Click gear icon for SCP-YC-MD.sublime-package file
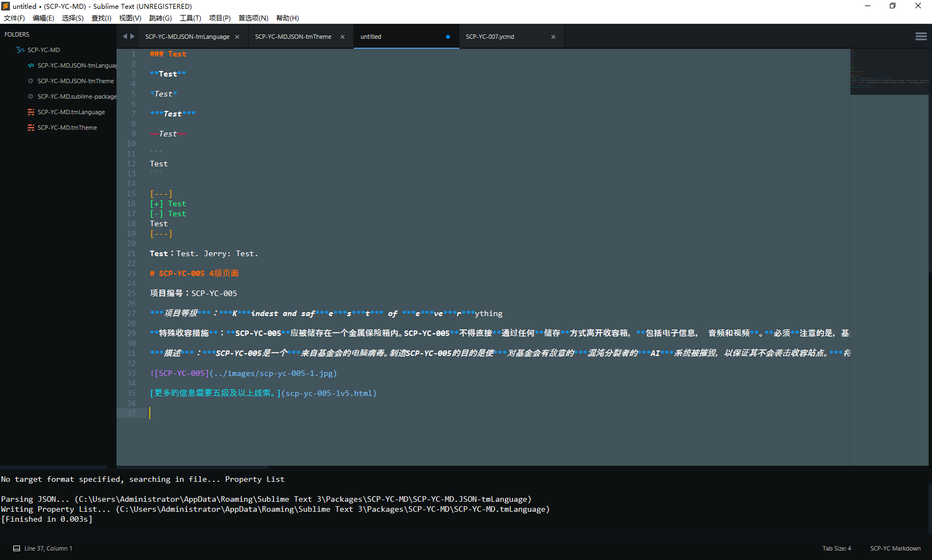Screen dimensions: 932x560 31,96
